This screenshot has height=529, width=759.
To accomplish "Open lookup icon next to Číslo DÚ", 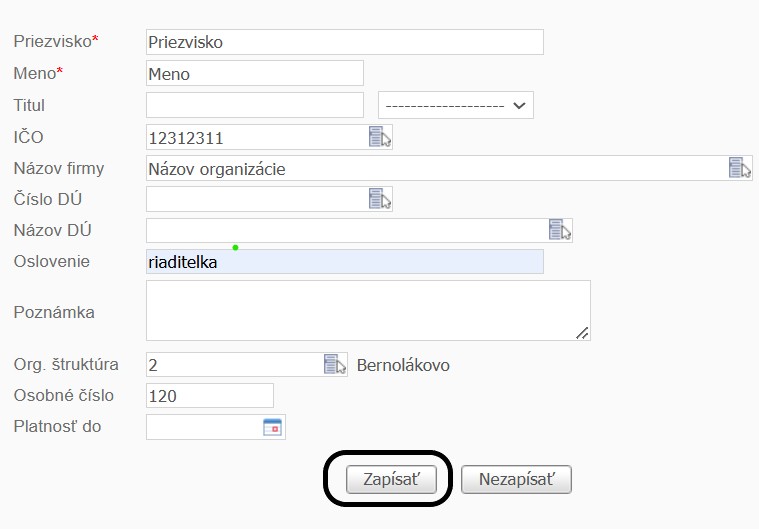I will [380, 199].
